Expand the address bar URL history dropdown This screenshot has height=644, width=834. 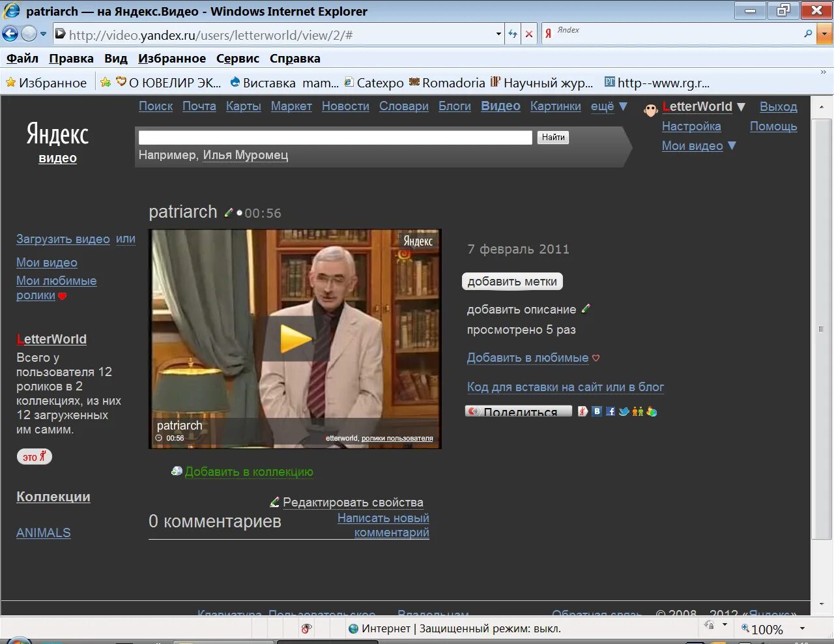pyautogui.click(x=498, y=35)
